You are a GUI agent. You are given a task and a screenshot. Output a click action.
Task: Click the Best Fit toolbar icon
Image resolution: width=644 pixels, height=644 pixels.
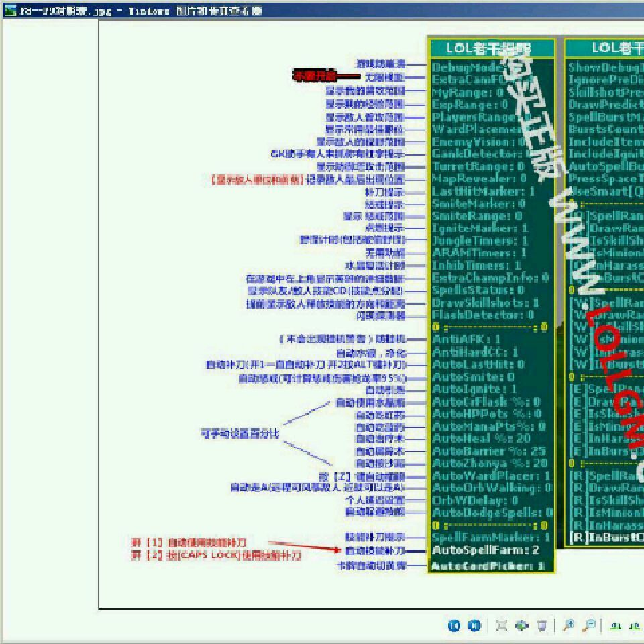(x=502, y=625)
